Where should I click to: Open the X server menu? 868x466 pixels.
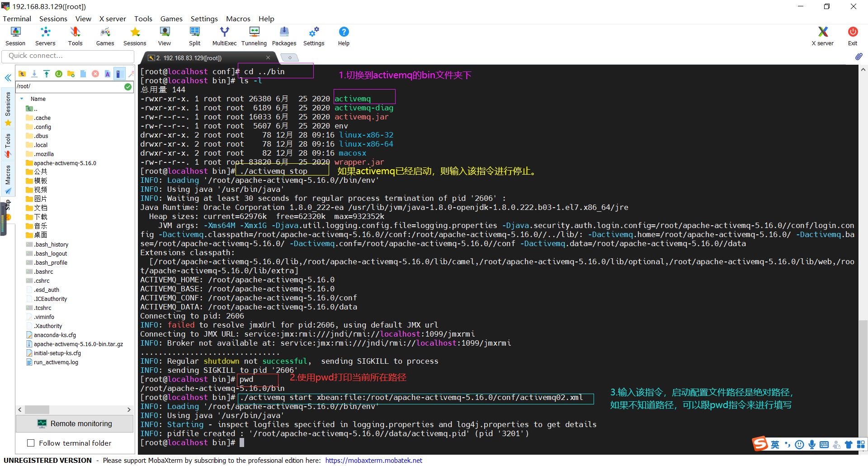pyautogui.click(x=113, y=19)
